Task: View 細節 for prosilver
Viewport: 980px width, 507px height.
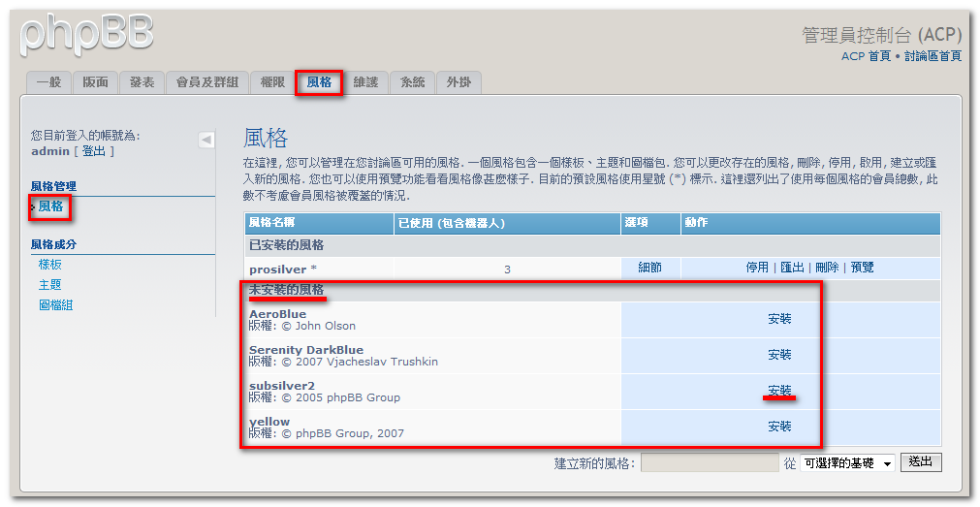Action: 650,268
